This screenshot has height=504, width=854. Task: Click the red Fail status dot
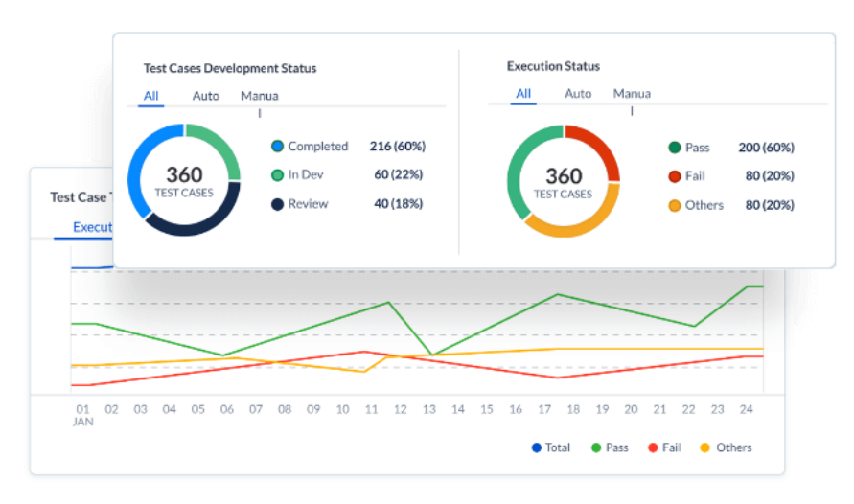(x=675, y=176)
